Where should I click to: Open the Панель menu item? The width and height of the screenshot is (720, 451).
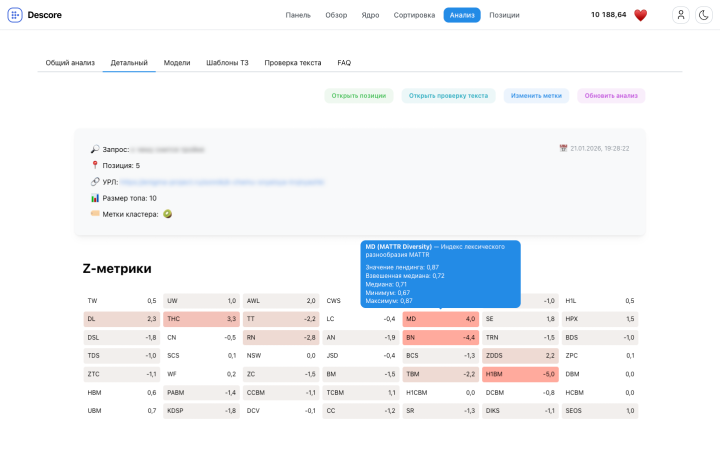pos(298,15)
